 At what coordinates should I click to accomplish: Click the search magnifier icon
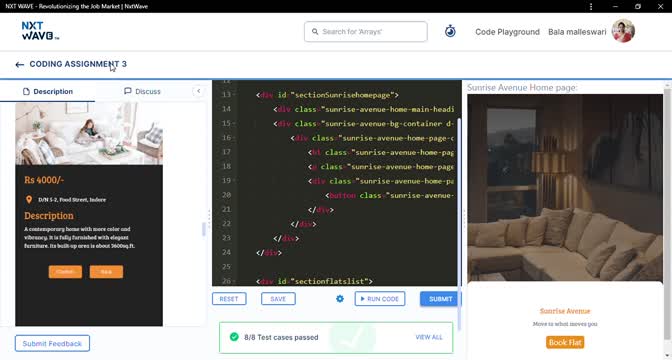pyautogui.click(x=315, y=32)
